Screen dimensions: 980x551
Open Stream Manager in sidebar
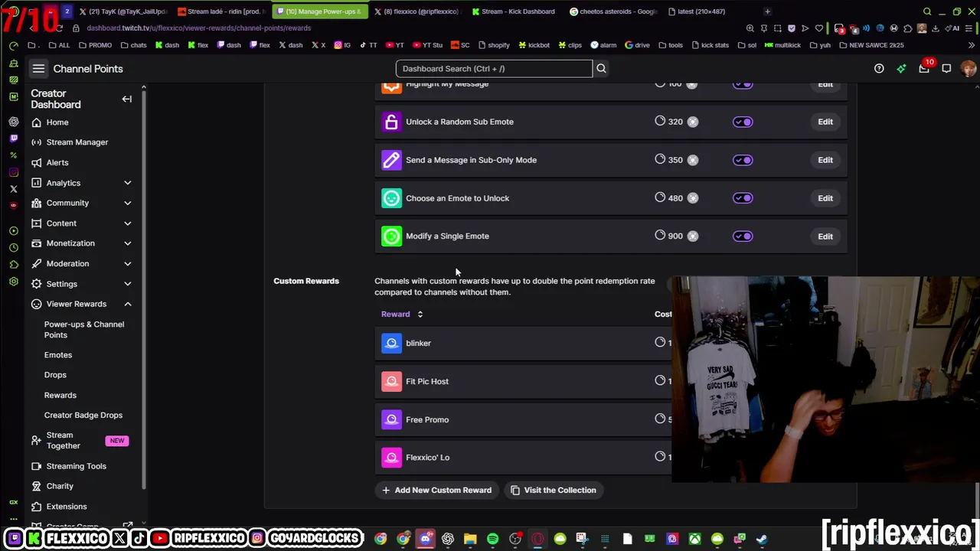tap(77, 142)
